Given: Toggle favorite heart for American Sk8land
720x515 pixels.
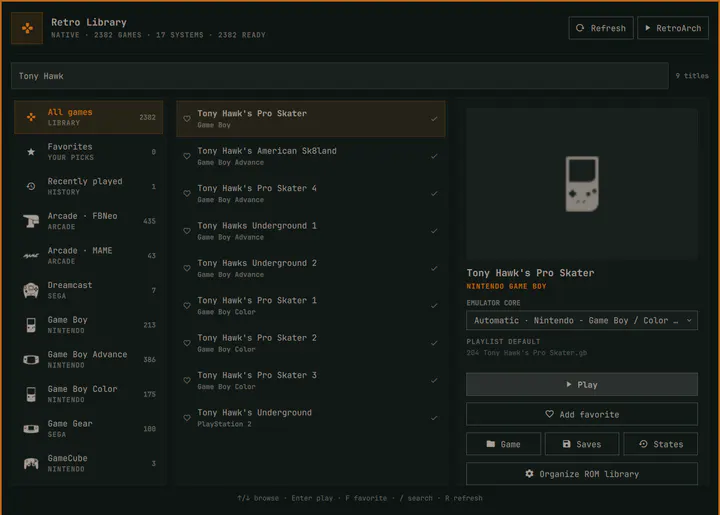Looking at the screenshot, I should (x=187, y=156).
